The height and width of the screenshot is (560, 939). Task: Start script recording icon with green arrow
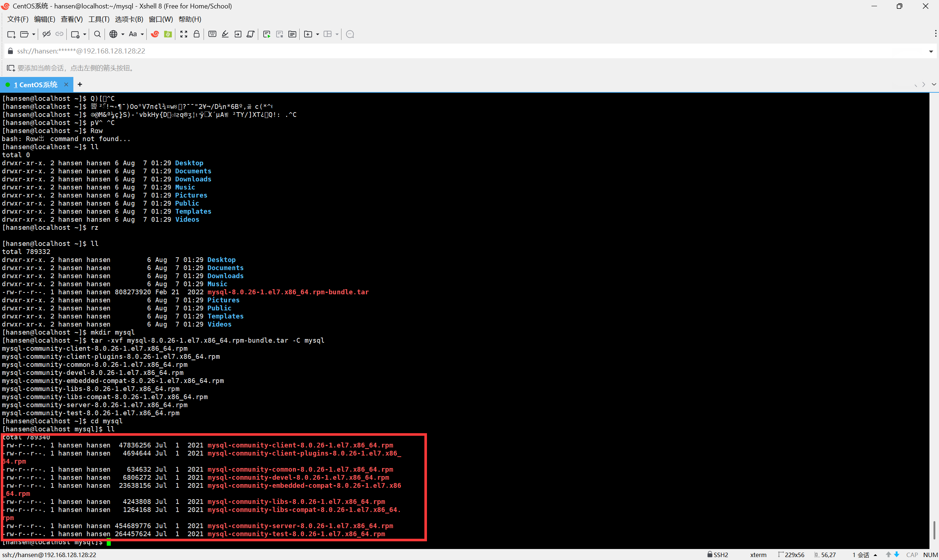[267, 34]
